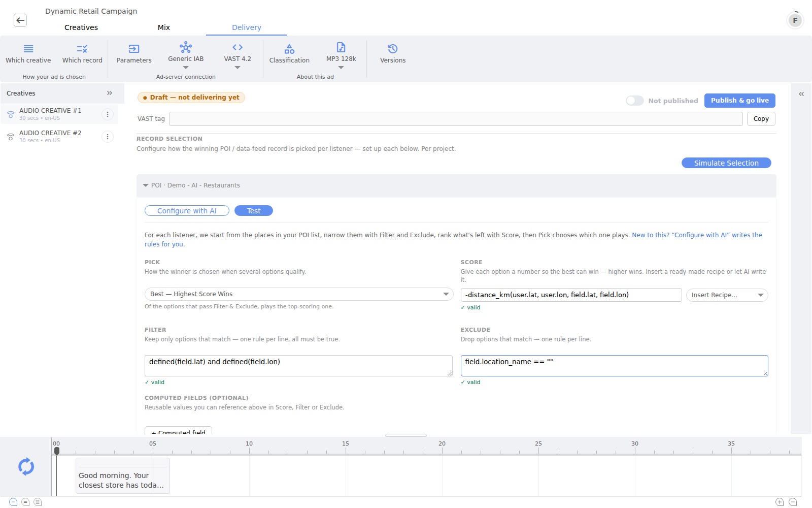Viewport: 812px width, 508px height.
Task: Edit the Score expression field
Action: tap(571, 295)
